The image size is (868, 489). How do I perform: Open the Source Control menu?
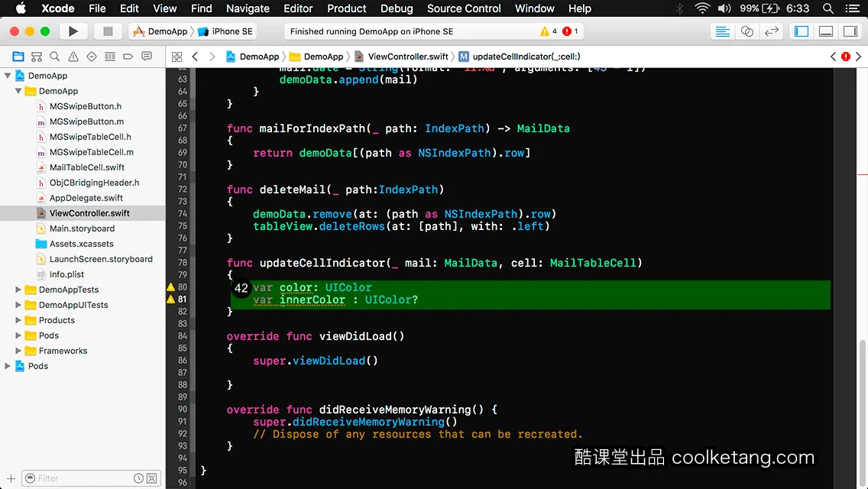(x=464, y=8)
